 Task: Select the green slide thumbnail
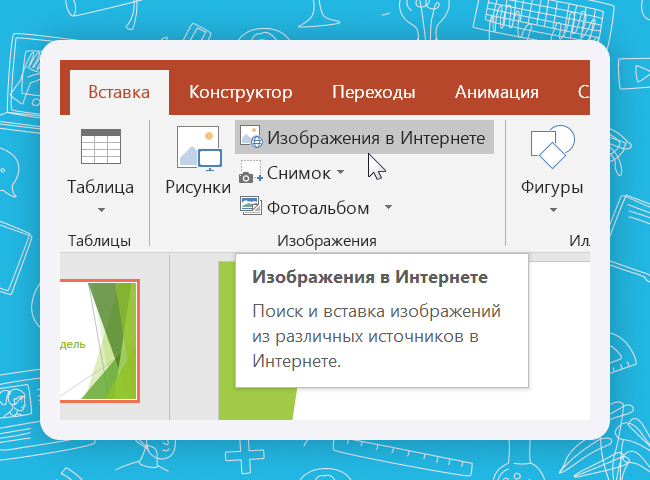click(x=100, y=341)
